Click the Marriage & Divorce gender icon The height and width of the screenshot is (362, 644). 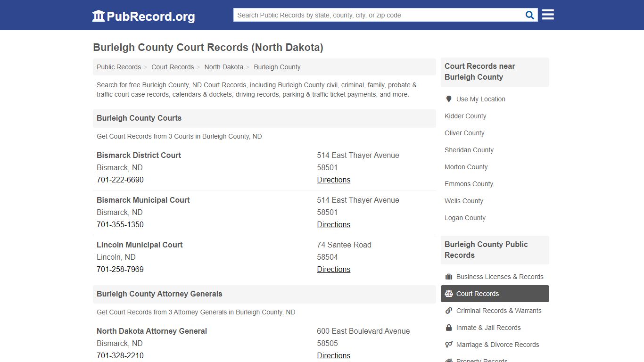point(449,345)
